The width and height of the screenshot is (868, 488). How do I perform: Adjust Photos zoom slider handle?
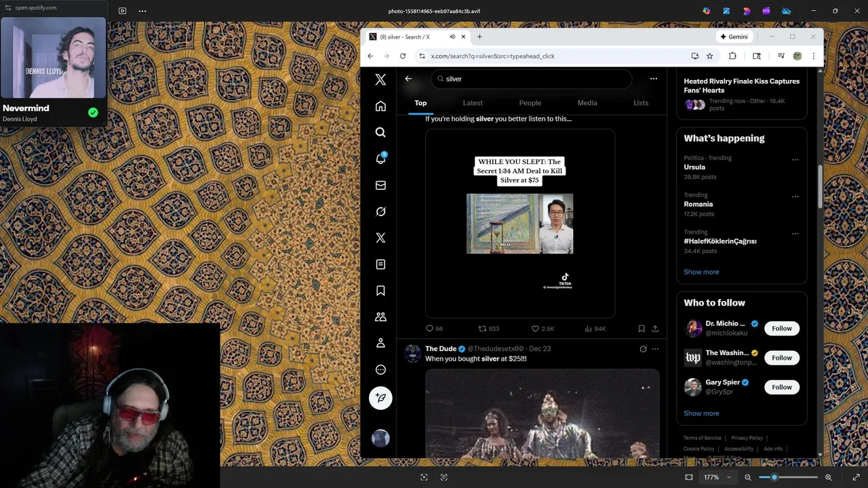point(774,477)
